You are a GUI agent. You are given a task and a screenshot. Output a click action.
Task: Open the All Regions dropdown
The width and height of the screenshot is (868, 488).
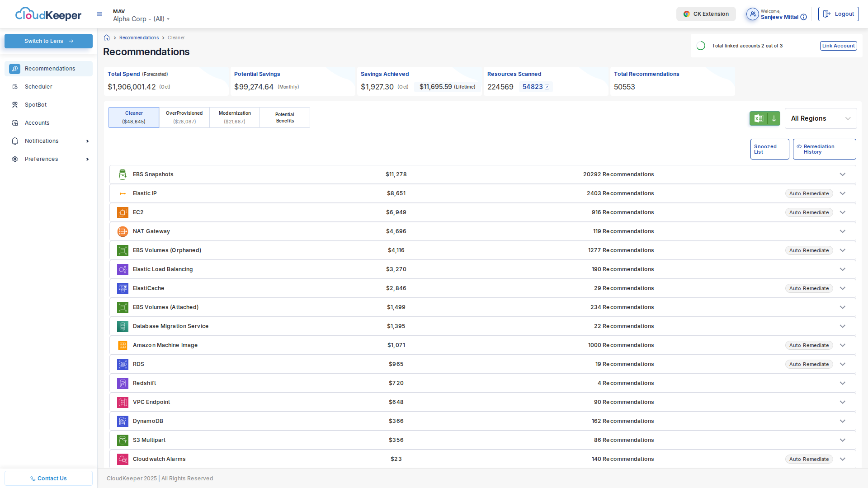tap(821, 118)
